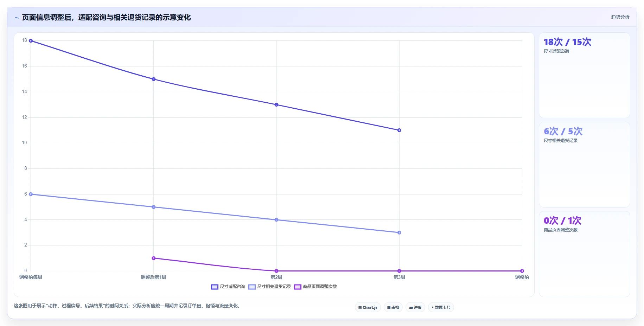Viewport: 644px width, 326px height.
Task: Click the 尺寸相关退货记录 point at value 6
Action: 31,194
